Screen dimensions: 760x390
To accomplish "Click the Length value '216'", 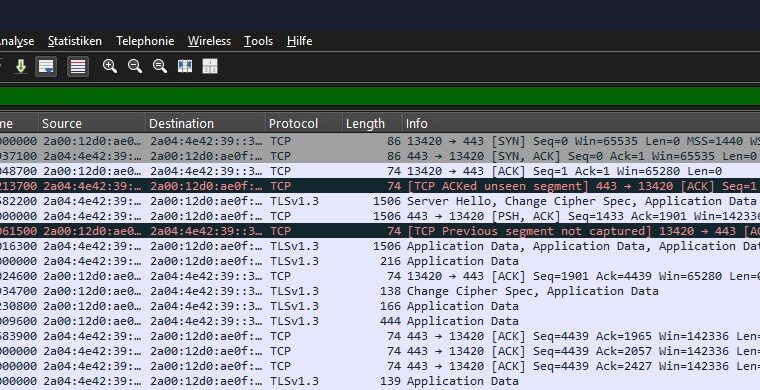I will 390,261.
